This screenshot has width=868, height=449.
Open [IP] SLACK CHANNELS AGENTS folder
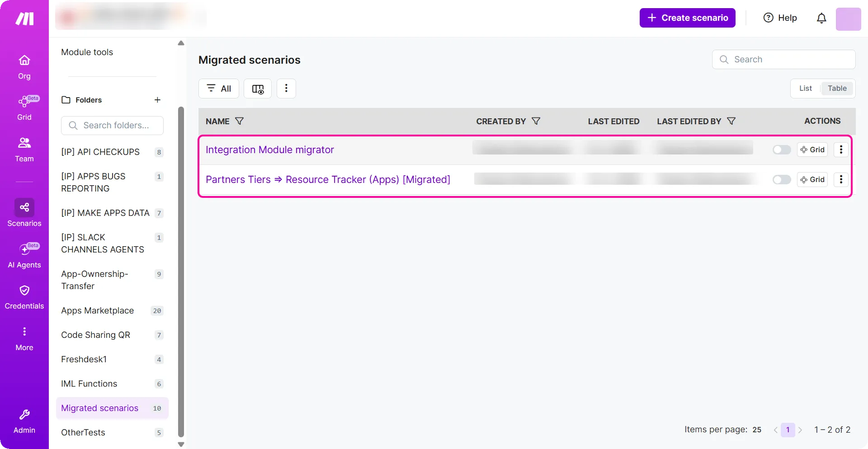[x=112, y=243]
